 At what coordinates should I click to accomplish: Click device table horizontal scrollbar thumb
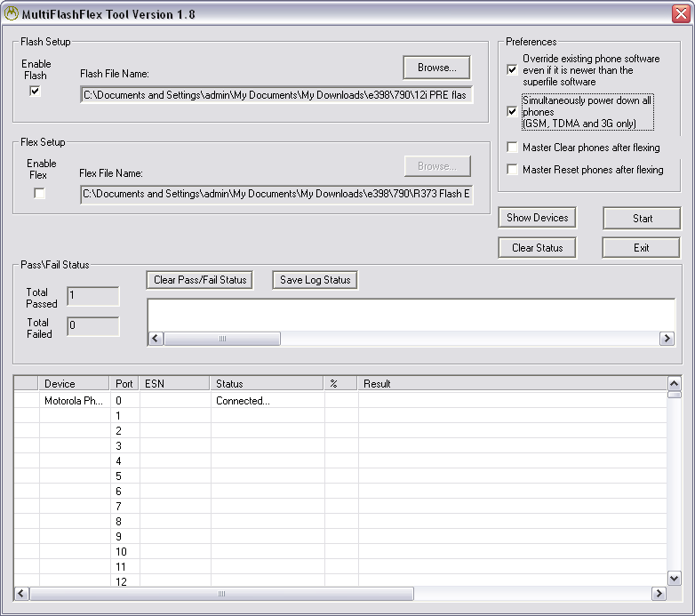click(x=221, y=594)
